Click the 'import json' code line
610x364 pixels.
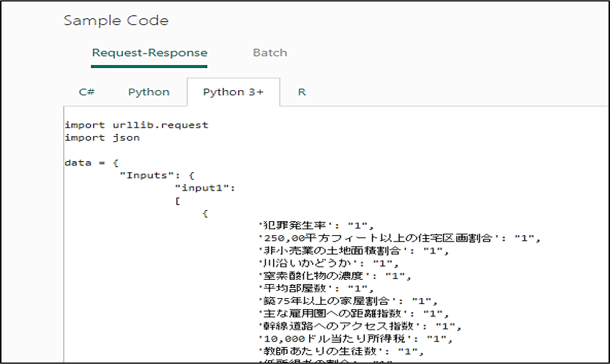(102, 137)
